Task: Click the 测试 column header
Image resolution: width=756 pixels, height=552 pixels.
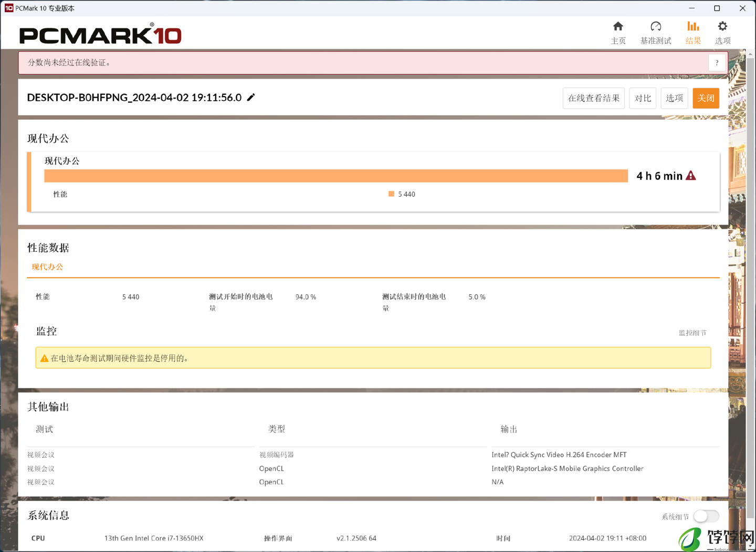Action: click(x=44, y=429)
